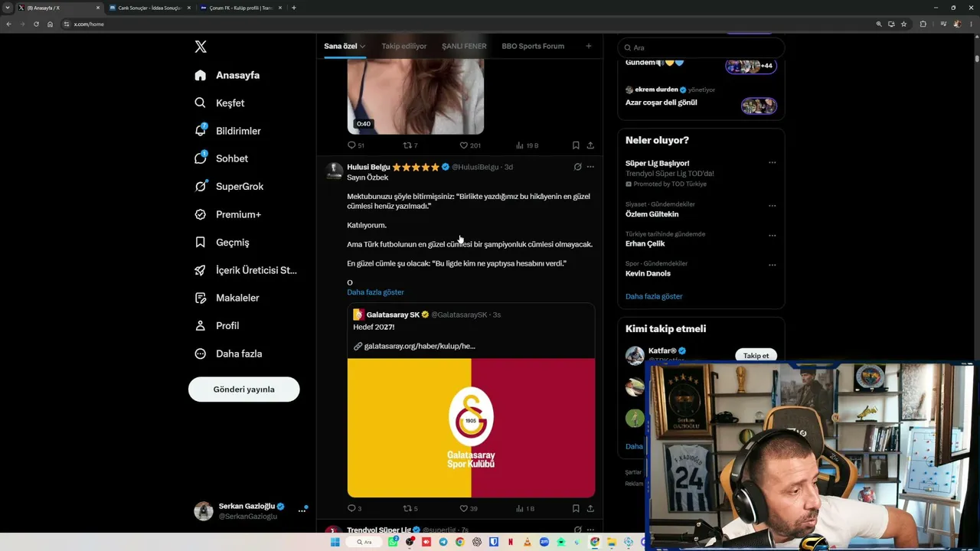Add a new timeline tab with plus

(x=589, y=46)
